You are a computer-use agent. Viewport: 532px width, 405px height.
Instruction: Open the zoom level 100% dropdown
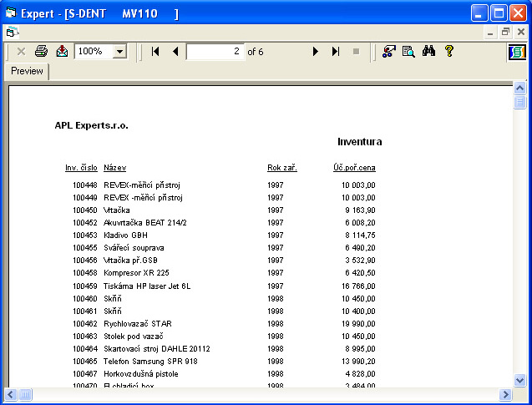(x=119, y=52)
